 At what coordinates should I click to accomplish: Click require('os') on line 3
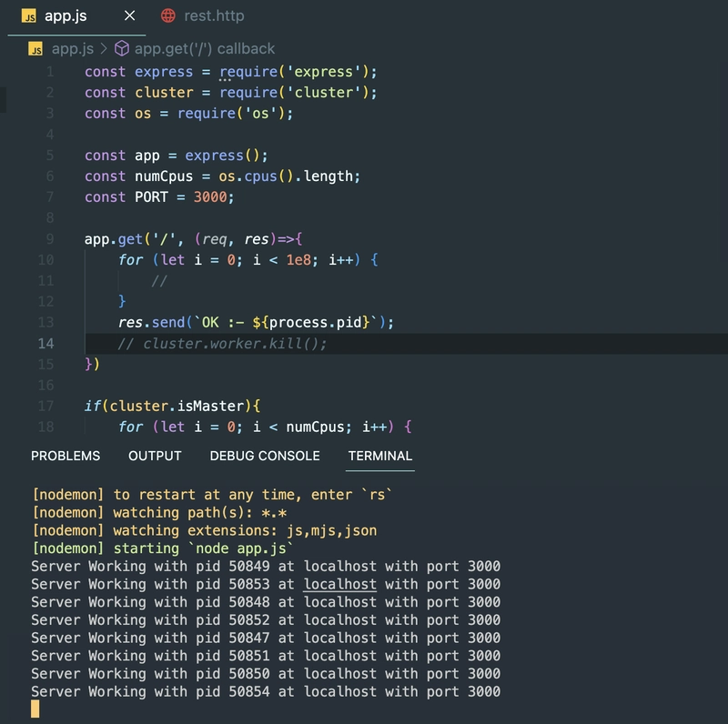click(231, 114)
